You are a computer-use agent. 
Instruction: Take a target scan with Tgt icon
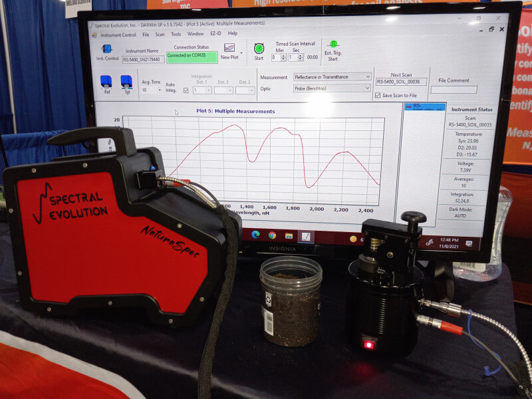tap(126, 82)
